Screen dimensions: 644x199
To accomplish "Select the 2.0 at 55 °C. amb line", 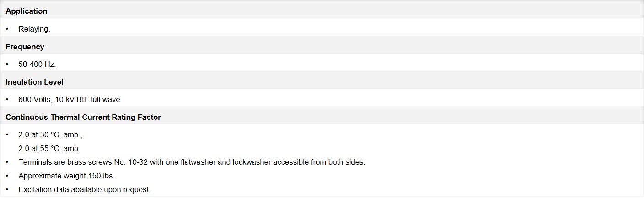I will click(x=49, y=149).
